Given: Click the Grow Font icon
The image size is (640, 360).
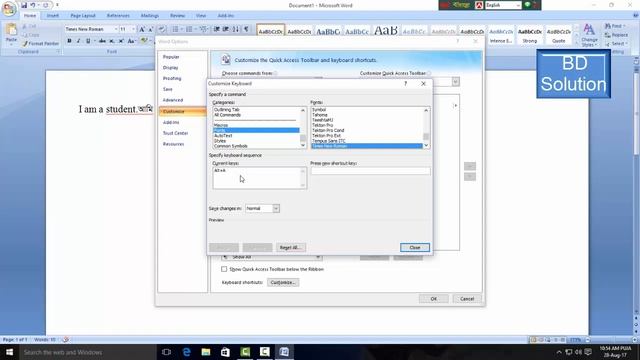Looking at the screenshot, I should pyautogui.click(x=142, y=29).
